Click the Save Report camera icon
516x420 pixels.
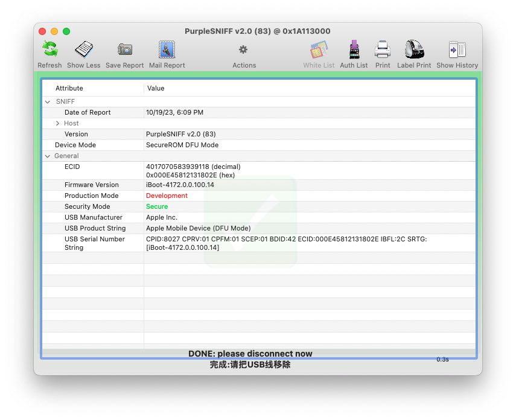pyautogui.click(x=125, y=49)
